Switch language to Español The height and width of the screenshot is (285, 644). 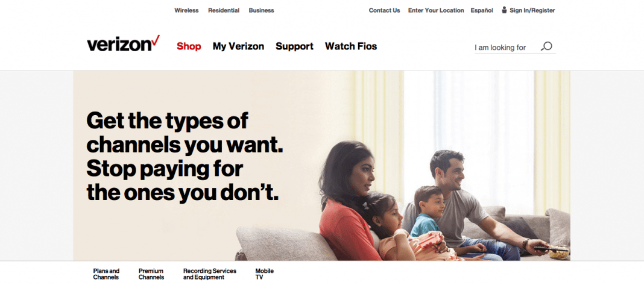click(x=482, y=10)
